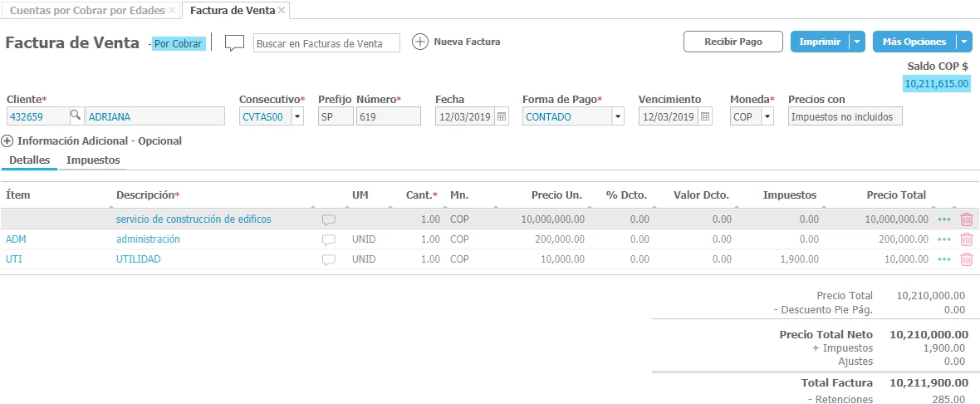Open the comments speech bubble near title
The height and width of the screenshot is (404, 980).
235,42
